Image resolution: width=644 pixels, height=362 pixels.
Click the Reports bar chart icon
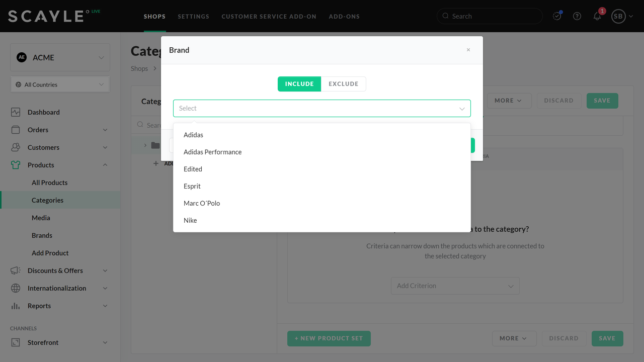[x=16, y=306]
